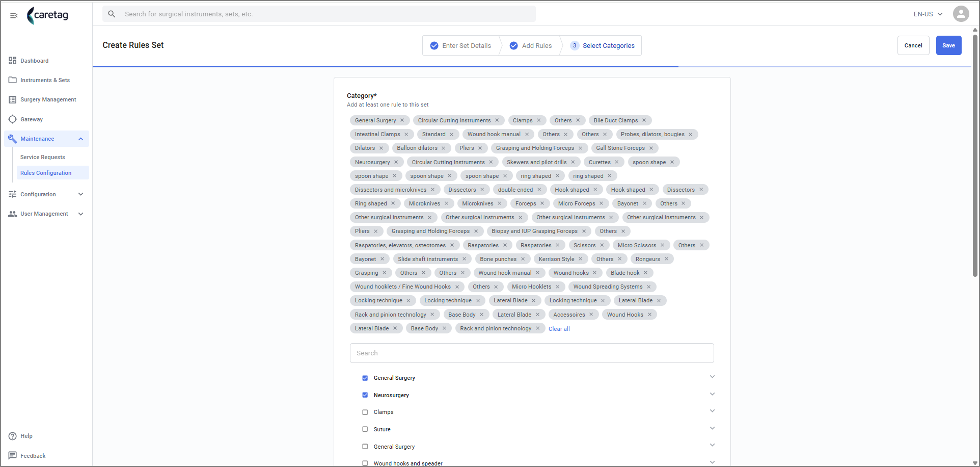Enable the Suture category checkbox
Viewport: 980px width, 467px height.
[365, 429]
